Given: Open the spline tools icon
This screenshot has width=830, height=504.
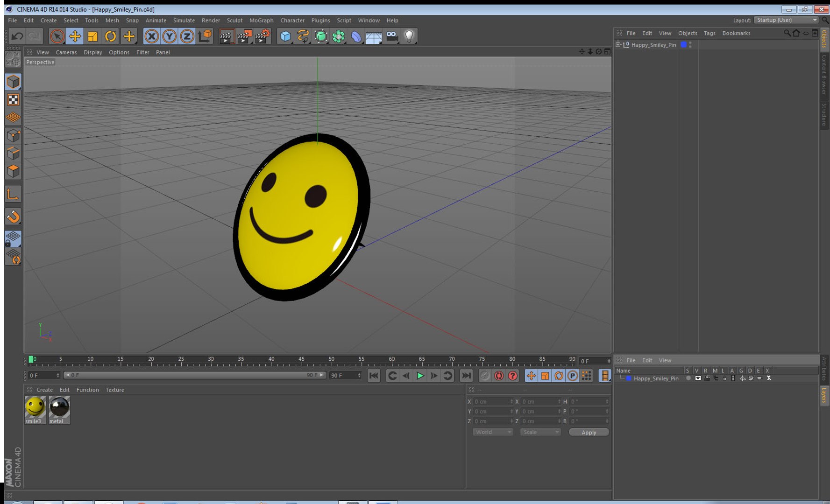Looking at the screenshot, I should (303, 36).
